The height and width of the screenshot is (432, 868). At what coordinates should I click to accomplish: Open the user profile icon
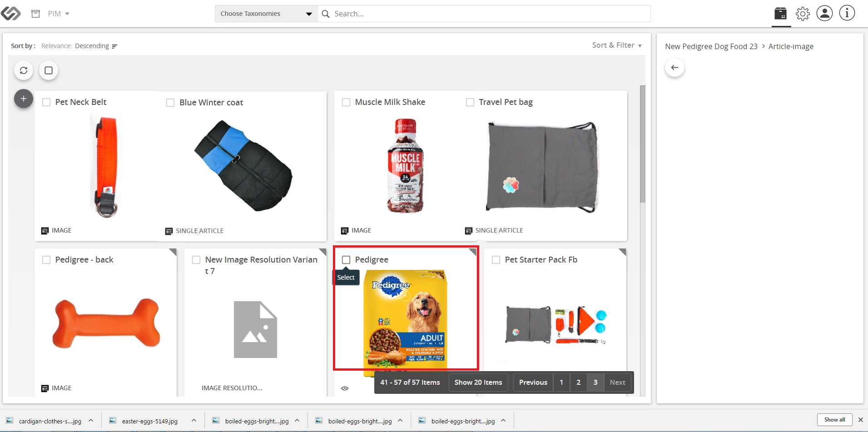pyautogui.click(x=824, y=13)
